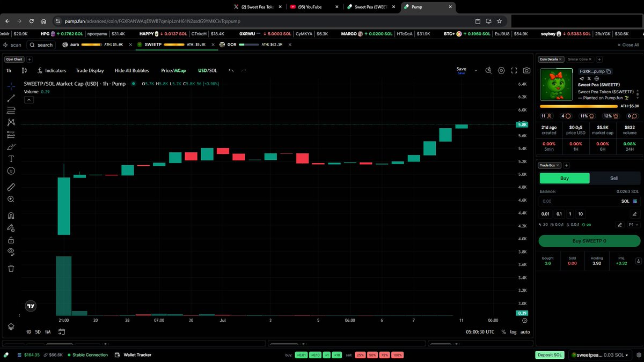Choose the 10 SOL preset amount
Screen dimensions: 644x362
point(581,213)
